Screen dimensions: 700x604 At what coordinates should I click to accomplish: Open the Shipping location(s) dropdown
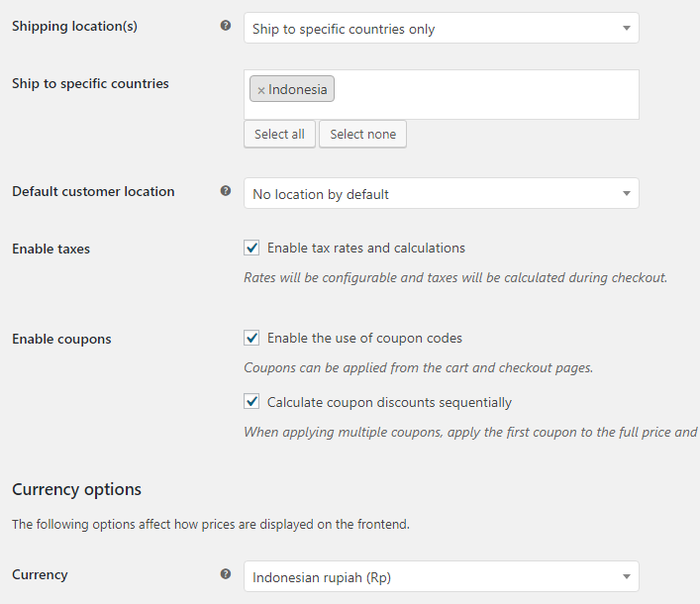pos(441,28)
